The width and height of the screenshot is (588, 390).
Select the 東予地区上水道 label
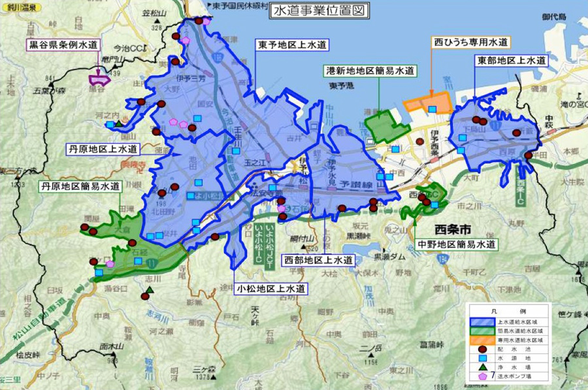click(292, 45)
